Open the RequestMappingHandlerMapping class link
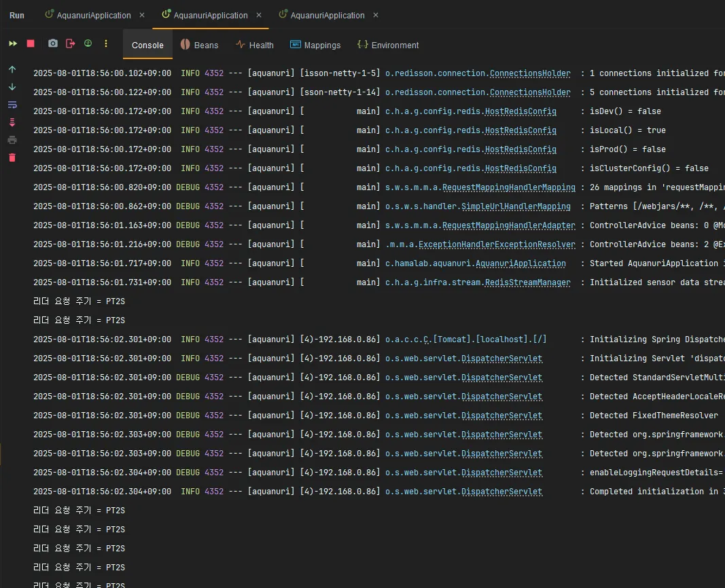The height and width of the screenshot is (588, 725). point(509,187)
